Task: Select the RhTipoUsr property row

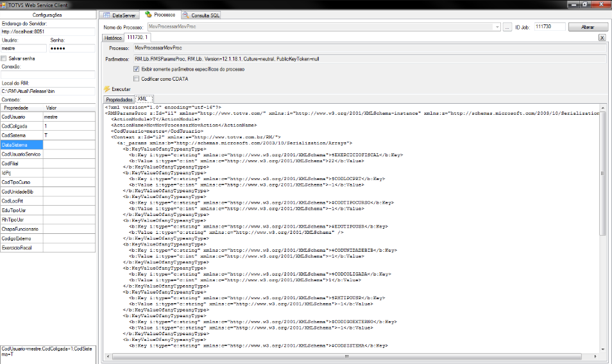Action: coord(47,220)
